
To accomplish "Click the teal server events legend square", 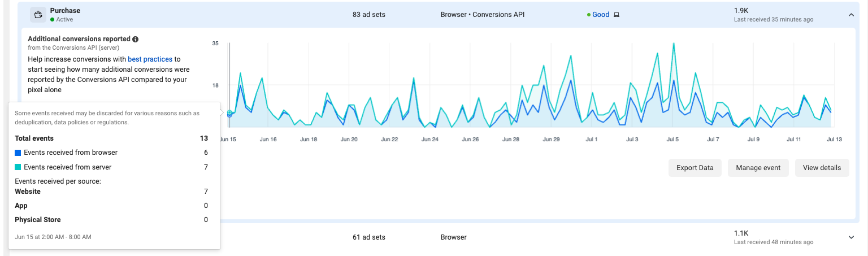I will click(x=18, y=167).
